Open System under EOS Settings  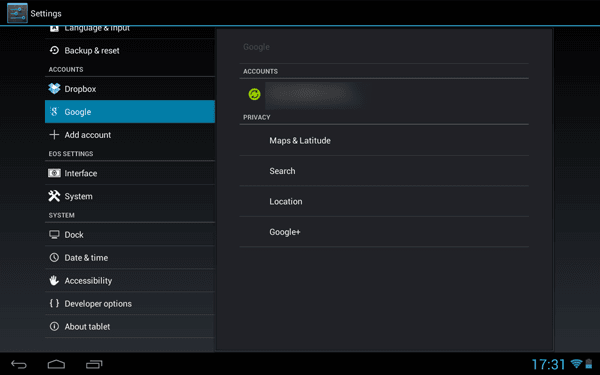tap(130, 196)
